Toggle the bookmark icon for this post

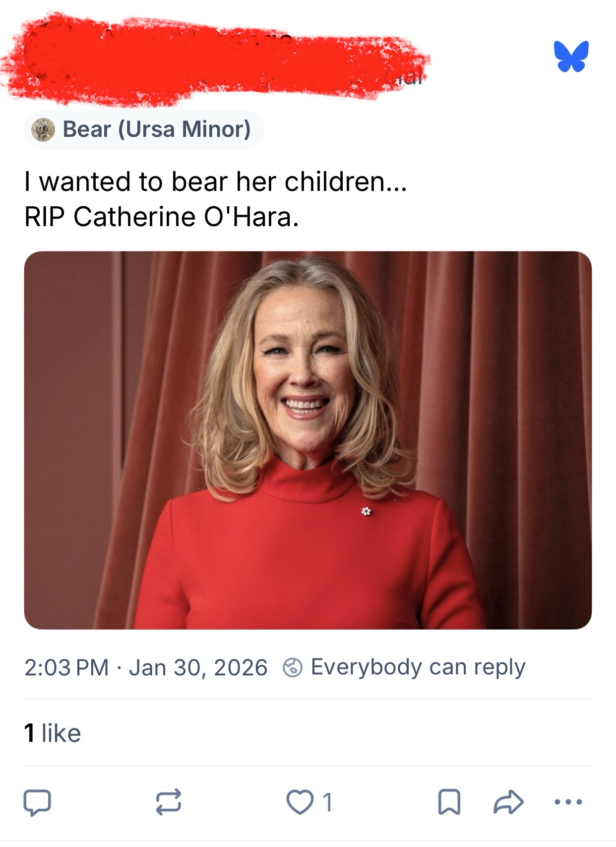tap(449, 802)
